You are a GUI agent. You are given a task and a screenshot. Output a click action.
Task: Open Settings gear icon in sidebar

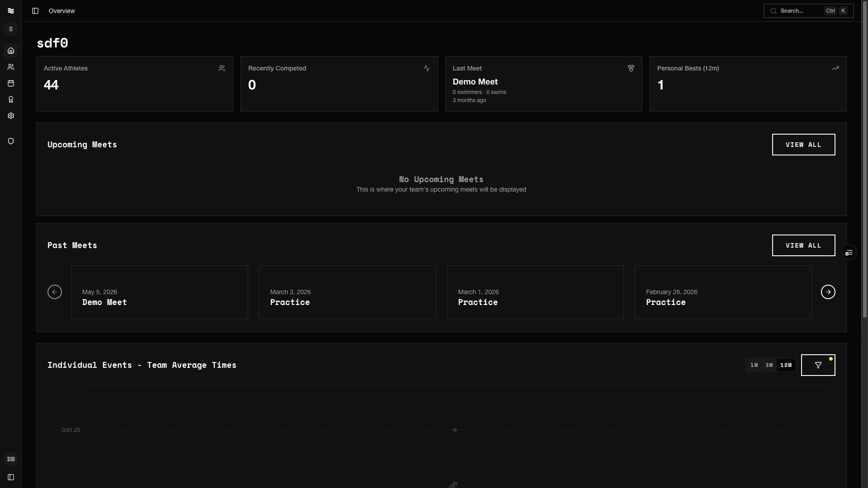point(11,116)
